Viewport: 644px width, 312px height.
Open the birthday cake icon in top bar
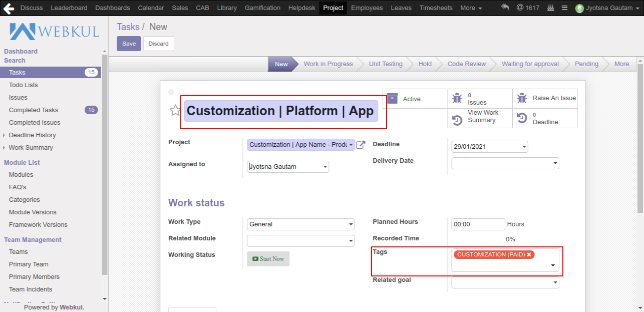pos(550,8)
